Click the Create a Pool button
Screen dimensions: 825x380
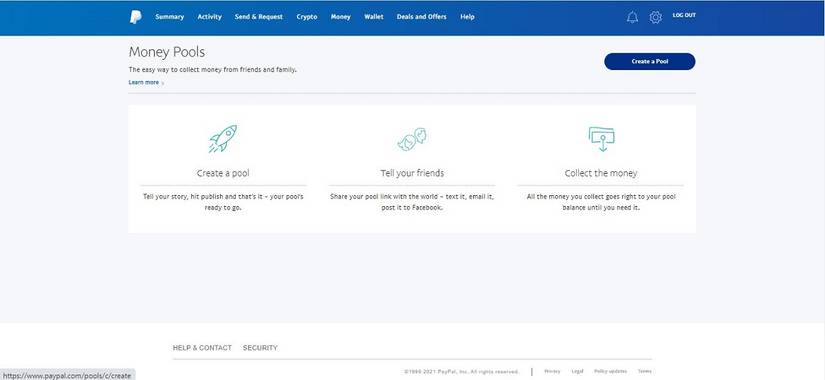[650, 62]
